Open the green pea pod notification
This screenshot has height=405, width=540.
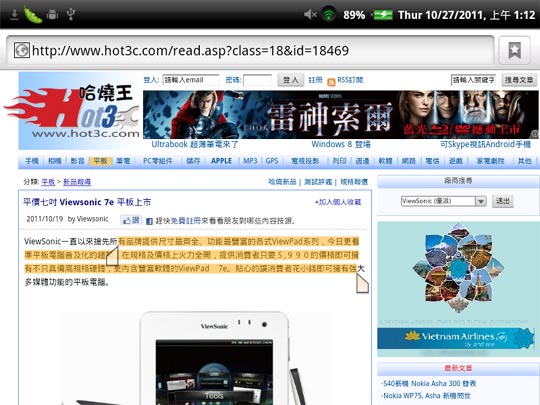click(33, 14)
